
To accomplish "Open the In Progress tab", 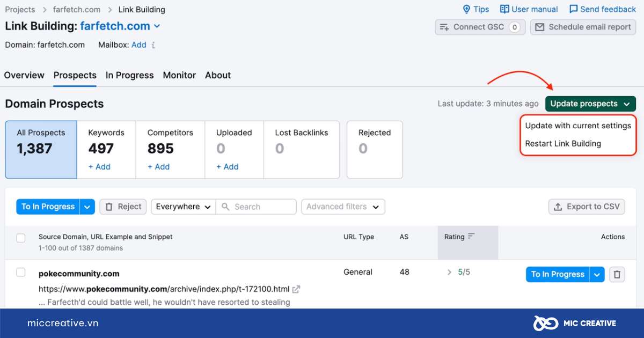I will click(130, 75).
